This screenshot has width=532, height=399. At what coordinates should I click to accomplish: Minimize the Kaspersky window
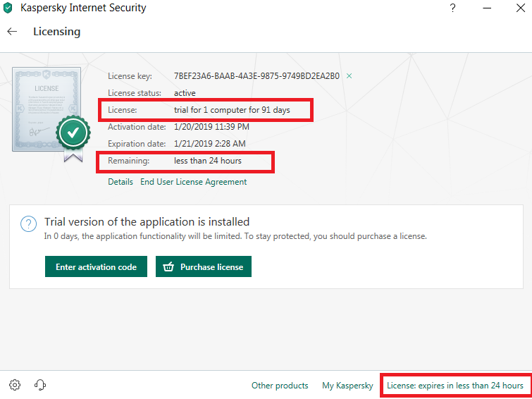point(487,8)
